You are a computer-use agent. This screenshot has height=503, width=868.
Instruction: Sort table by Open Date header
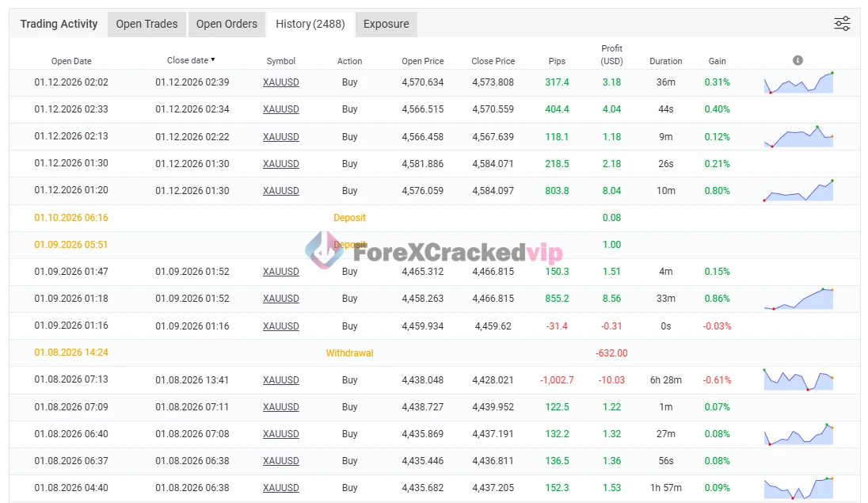tap(71, 61)
